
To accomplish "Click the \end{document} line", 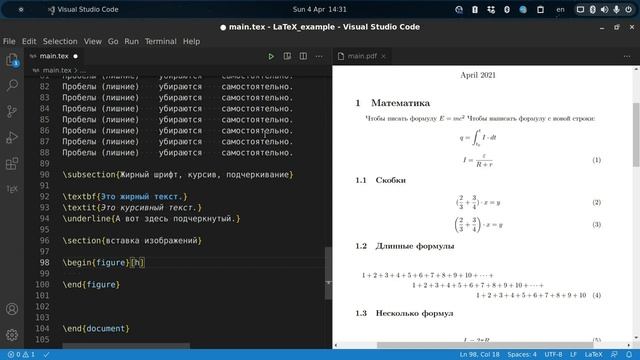I will [x=96, y=329].
